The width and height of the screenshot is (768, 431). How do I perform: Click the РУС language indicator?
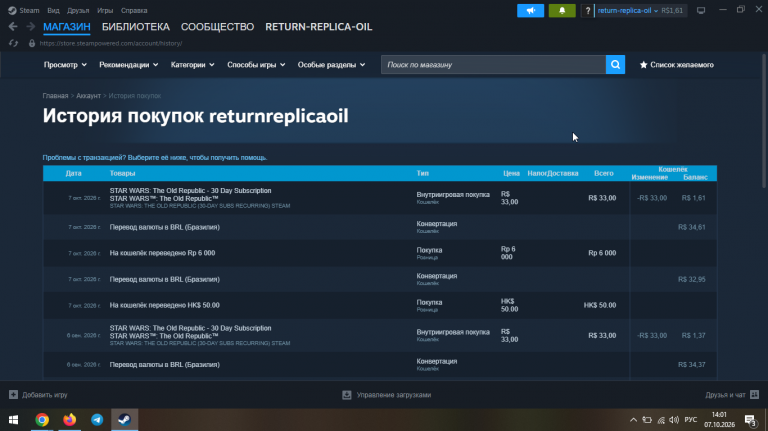tap(691, 420)
